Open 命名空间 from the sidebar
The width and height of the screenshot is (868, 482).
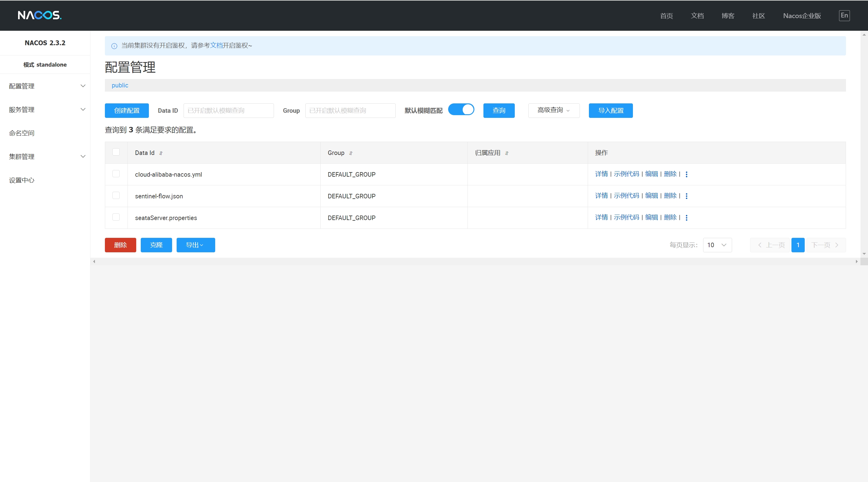22,133
